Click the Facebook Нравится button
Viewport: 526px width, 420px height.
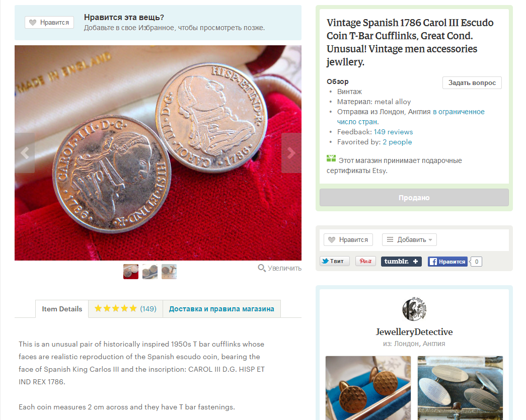tap(447, 262)
